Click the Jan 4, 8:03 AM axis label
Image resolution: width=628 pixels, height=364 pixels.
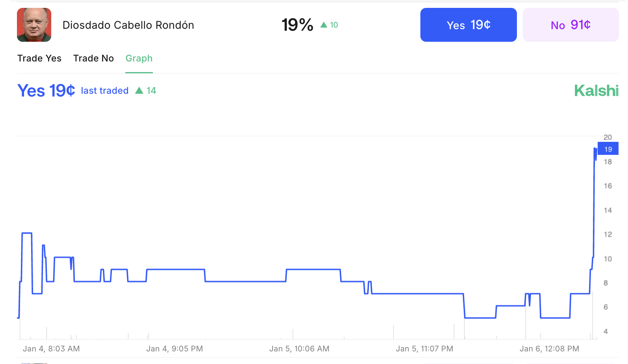[51, 349]
